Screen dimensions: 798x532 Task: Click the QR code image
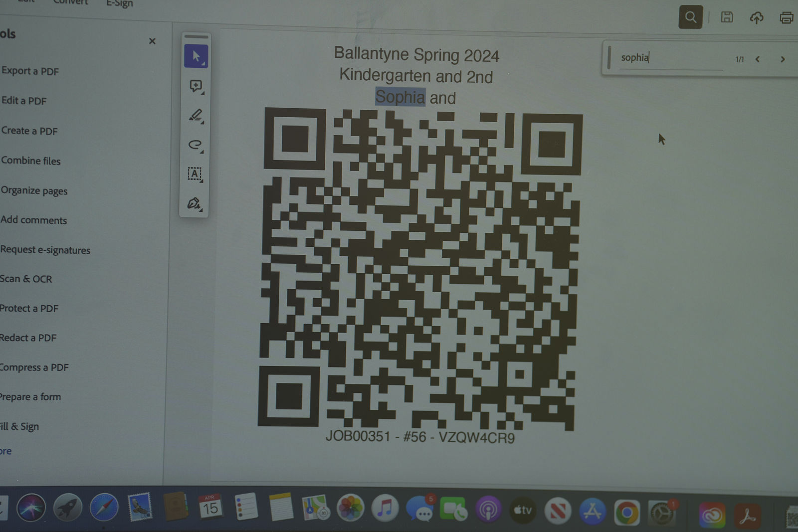(x=419, y=269)
